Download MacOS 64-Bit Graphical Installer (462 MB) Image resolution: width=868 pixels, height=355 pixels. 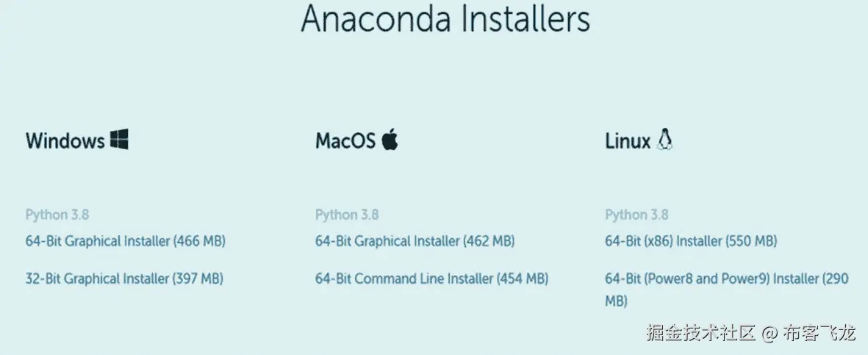point(415,242)
